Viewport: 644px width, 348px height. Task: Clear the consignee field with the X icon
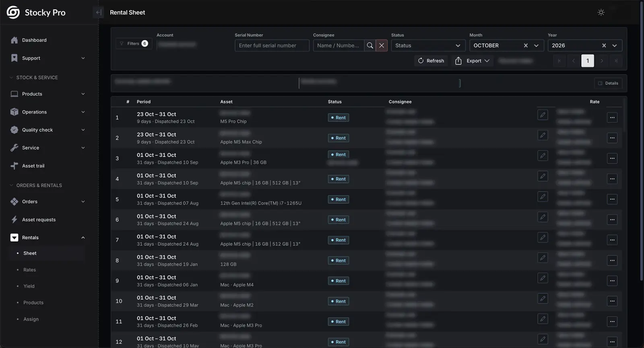pos(382,45)
